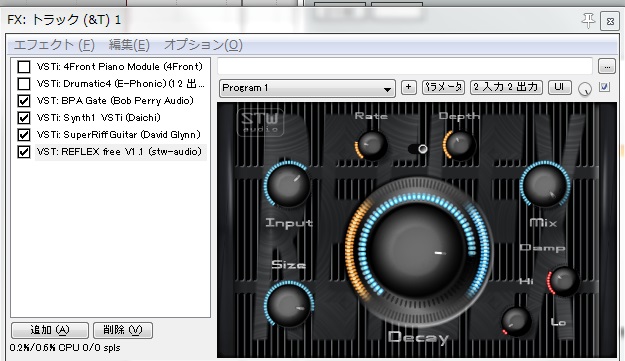The image size is (625, 361).
Task: Toggle the plugin bypass checkbox top right
Action: [605, 87]
